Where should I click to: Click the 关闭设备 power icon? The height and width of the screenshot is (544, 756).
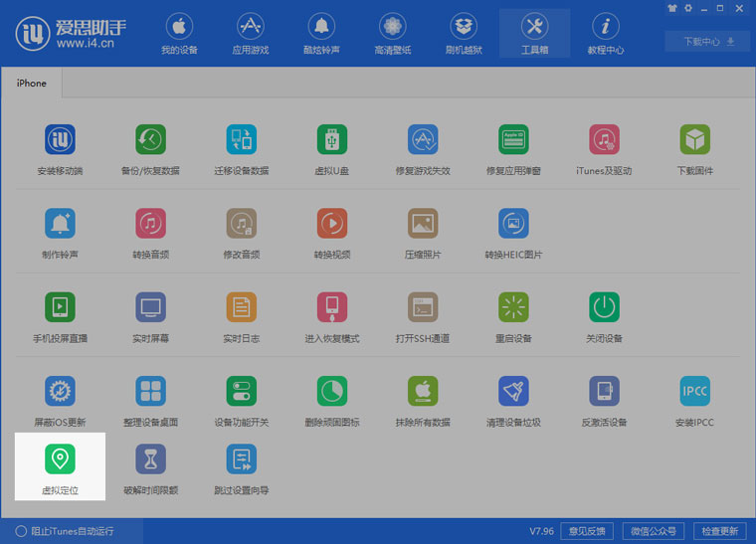[x=604, y=307]
